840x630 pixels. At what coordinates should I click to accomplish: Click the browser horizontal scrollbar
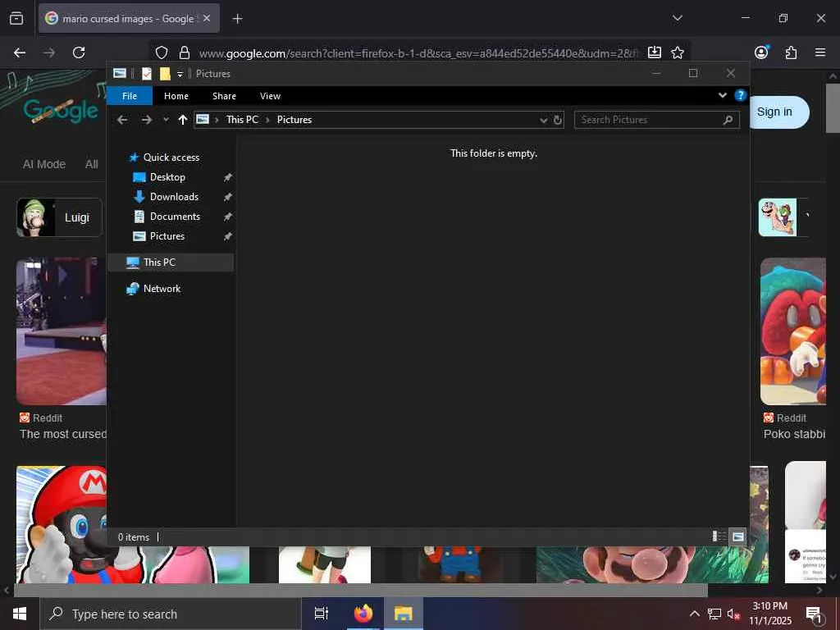tap(360, 591)
